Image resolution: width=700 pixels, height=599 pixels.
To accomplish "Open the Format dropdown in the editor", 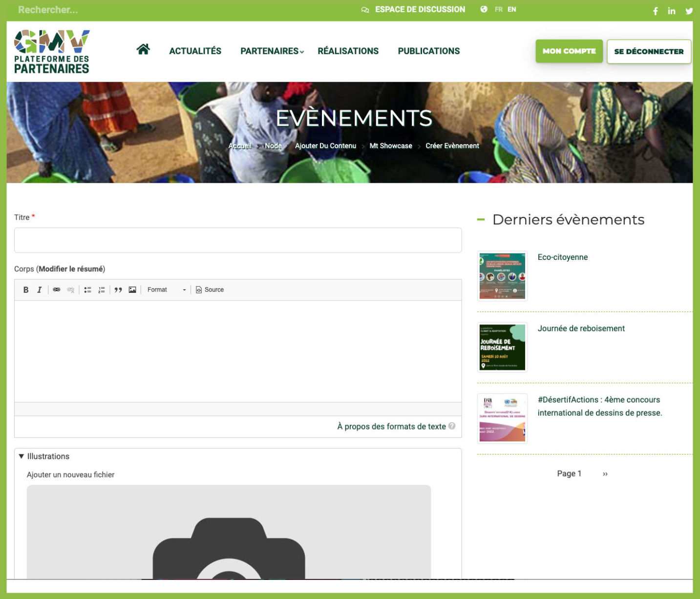I will [x=167, y=290].
